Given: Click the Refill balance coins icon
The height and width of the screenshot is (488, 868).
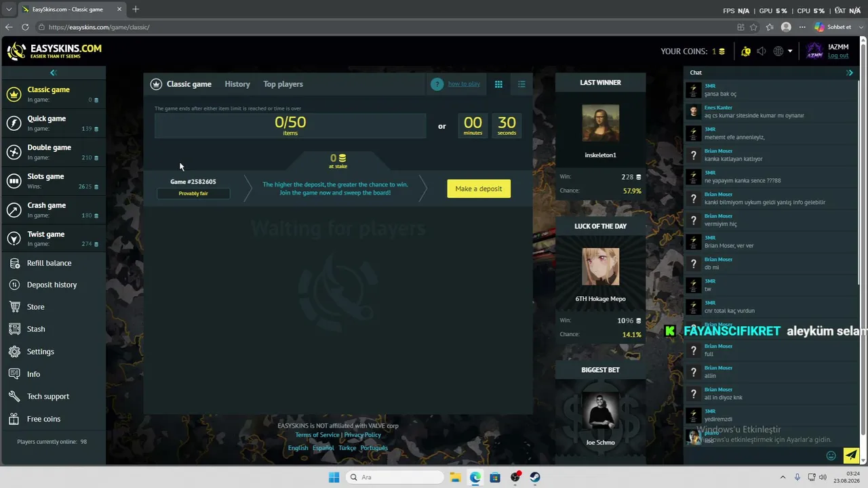Looking at the screenshot, I should pos(14,263).
